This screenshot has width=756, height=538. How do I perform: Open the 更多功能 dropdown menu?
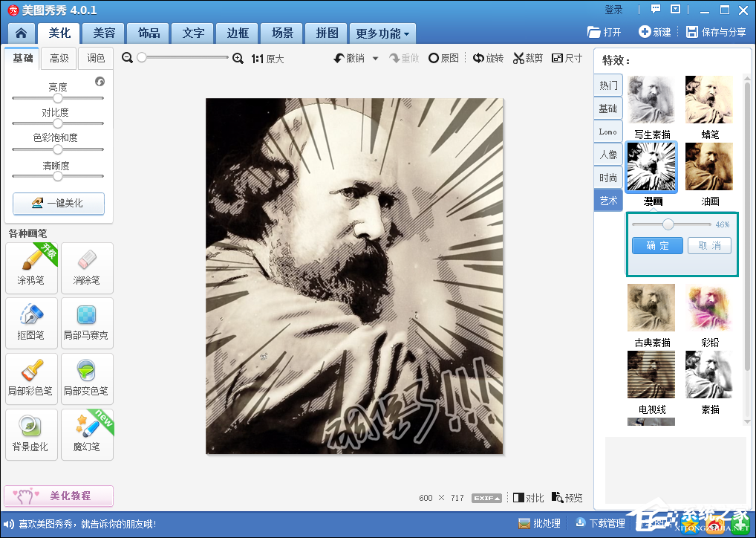(382, 33)
